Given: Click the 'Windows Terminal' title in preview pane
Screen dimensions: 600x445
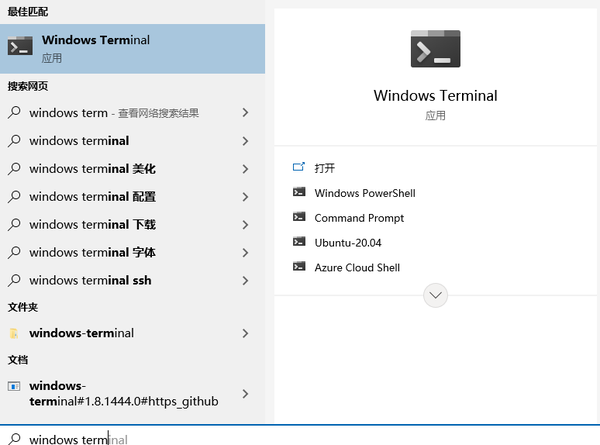Looking at the screenshot, I should point(435,96).
